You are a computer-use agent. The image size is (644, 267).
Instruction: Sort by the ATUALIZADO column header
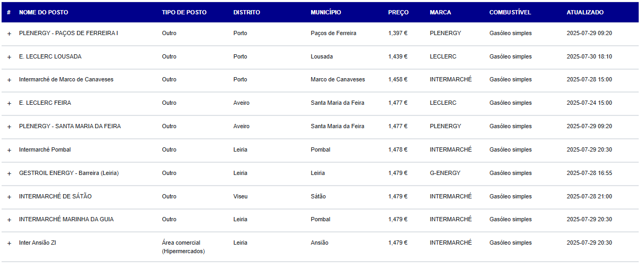pyautogui.click(x=585, y=12)
